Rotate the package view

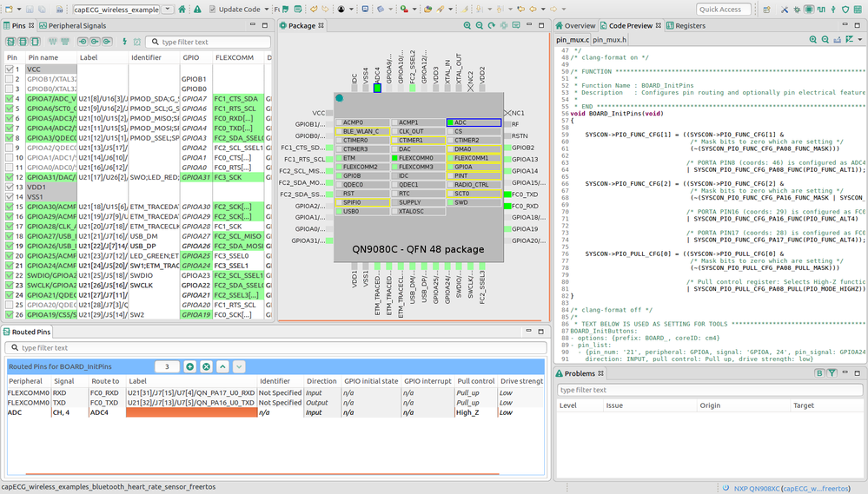[x=491, y=26]
